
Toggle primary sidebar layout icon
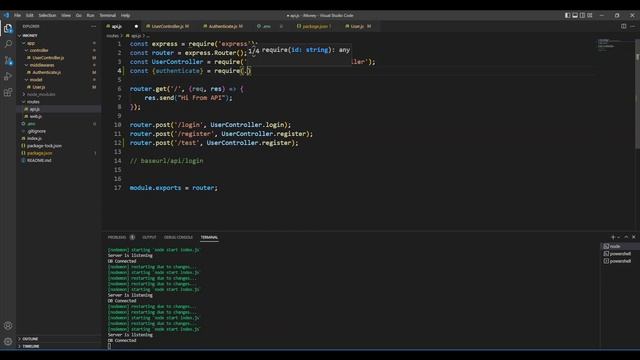click(x=567, y=15)
